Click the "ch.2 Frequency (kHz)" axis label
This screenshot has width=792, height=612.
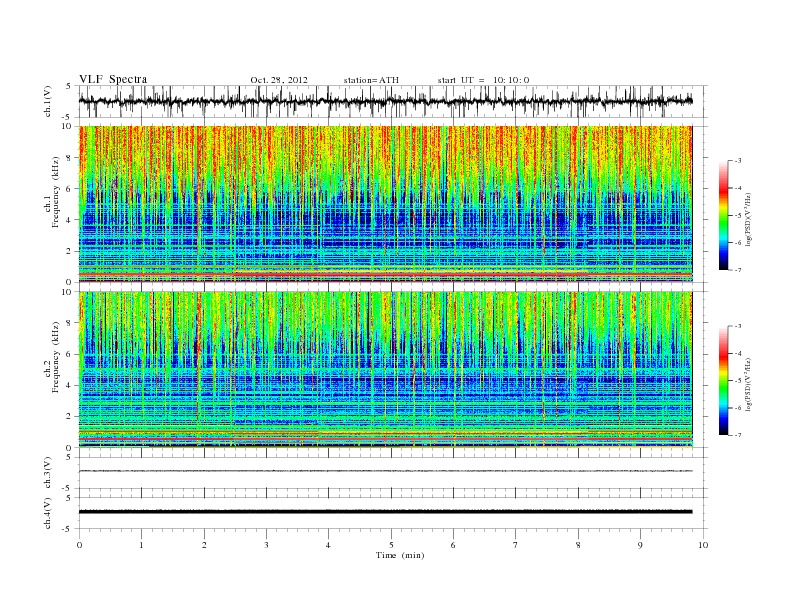(52, 356)
